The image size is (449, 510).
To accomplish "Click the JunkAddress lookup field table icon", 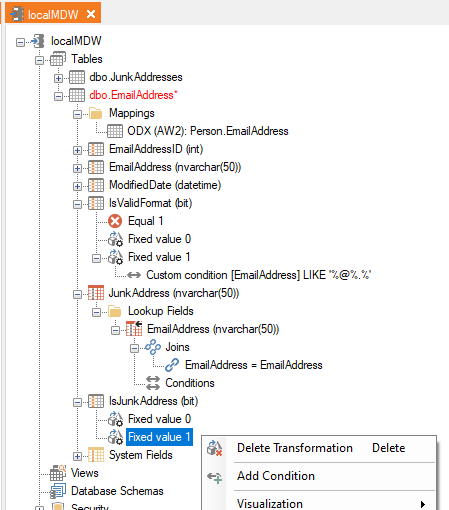I will 96,293.
